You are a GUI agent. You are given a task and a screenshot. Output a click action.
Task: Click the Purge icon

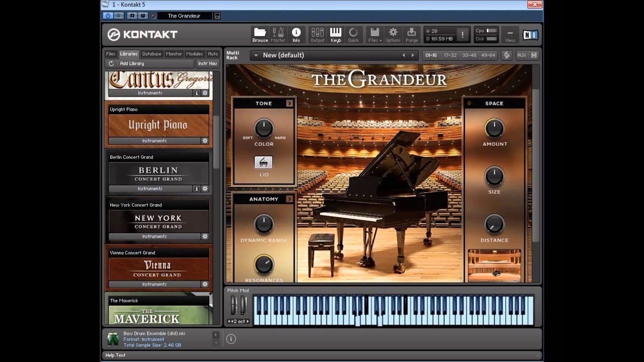(412, 35)
